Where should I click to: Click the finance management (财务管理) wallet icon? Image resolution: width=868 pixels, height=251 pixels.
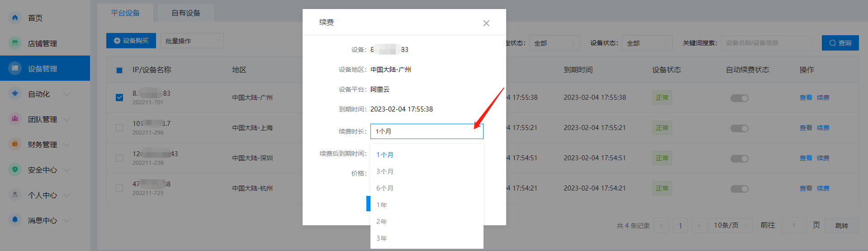(15, 144)
